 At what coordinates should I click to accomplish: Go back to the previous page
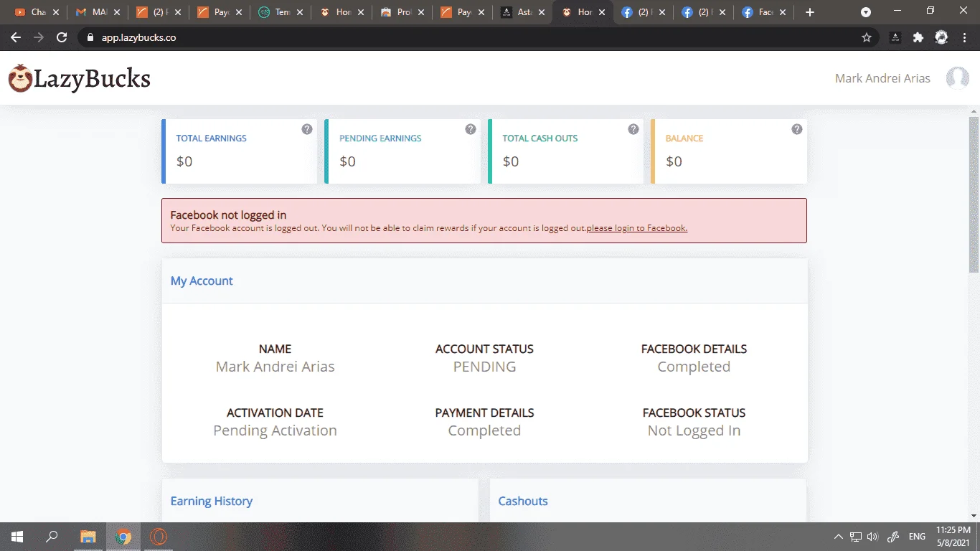tap(16, 37)
